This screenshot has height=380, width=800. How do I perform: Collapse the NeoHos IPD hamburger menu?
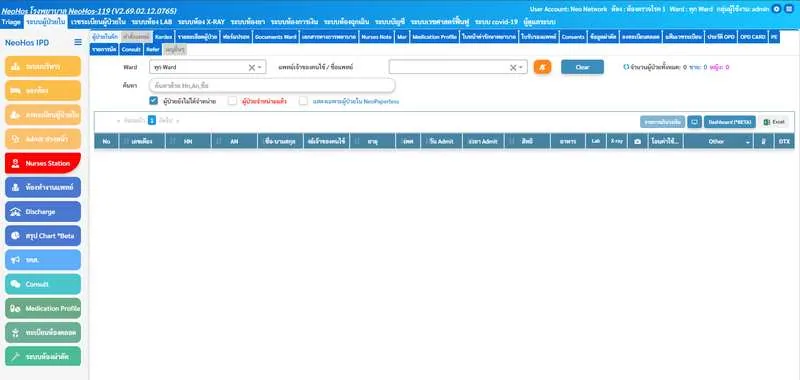78,42
